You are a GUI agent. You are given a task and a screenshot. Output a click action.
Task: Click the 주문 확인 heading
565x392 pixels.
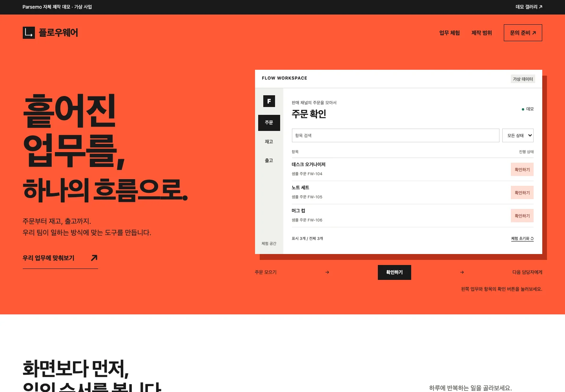309,114
